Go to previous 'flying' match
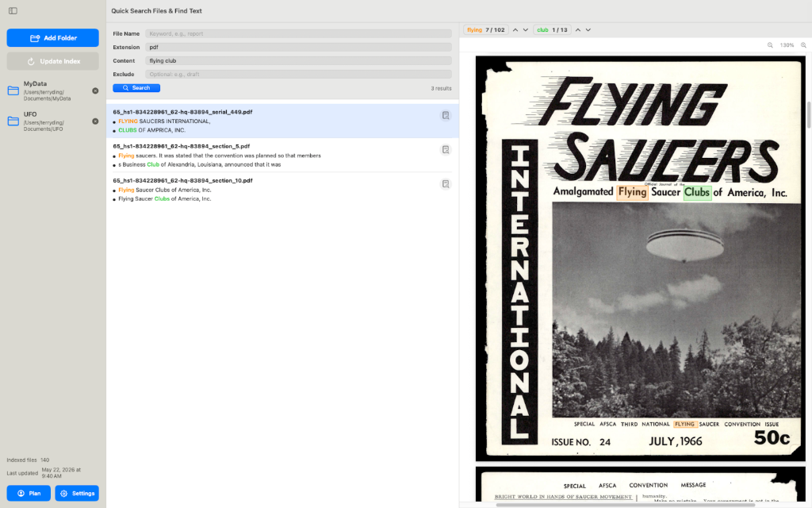Screen dimensions: 812x508 [x=515, y=30]
